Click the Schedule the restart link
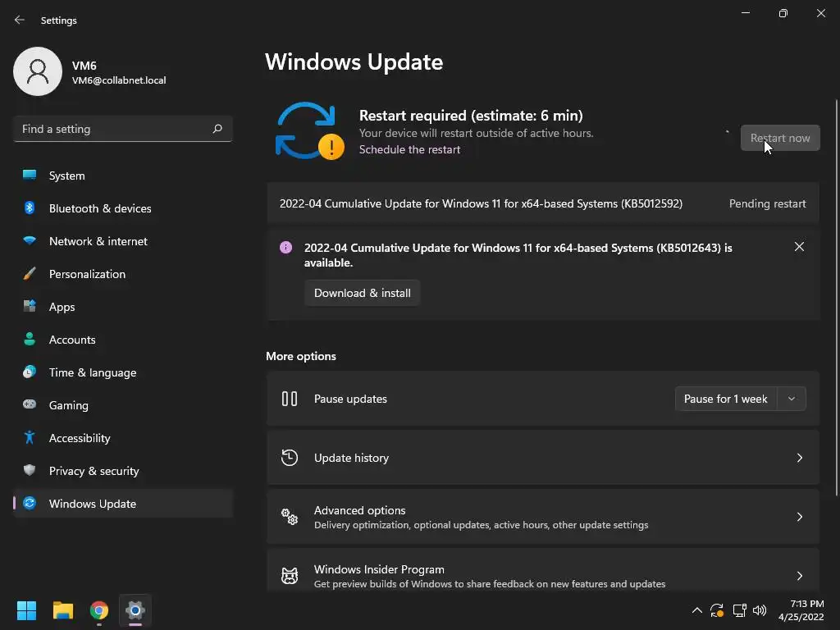This screenshot has height=630, width=840. 409,149
